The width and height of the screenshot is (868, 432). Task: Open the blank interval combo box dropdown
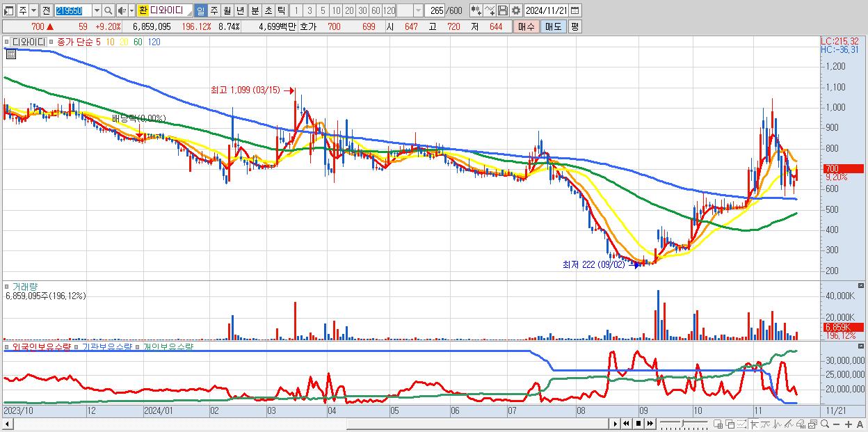click(418, 10)
